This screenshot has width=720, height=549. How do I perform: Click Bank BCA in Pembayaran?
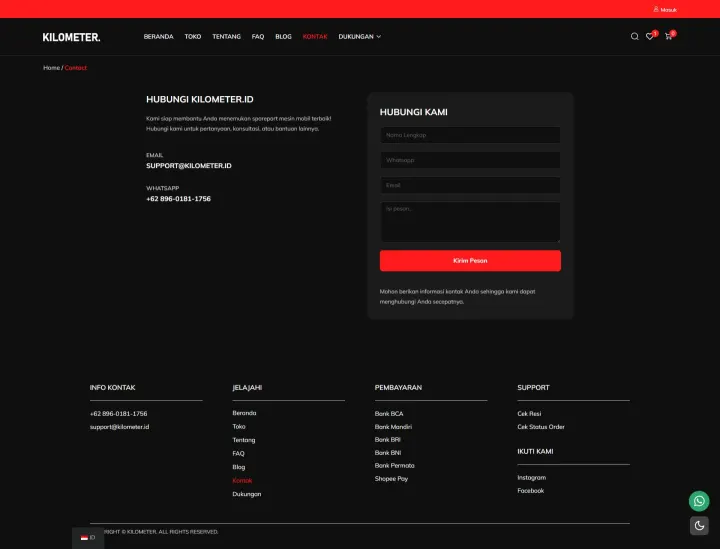pos(389,414)
